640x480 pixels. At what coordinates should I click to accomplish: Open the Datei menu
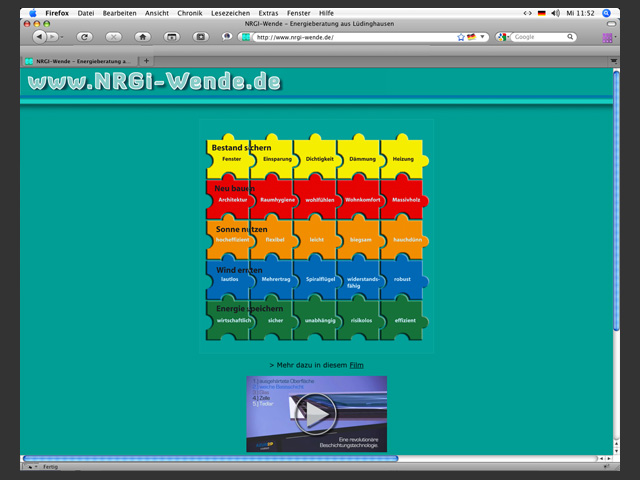point(86,13)
